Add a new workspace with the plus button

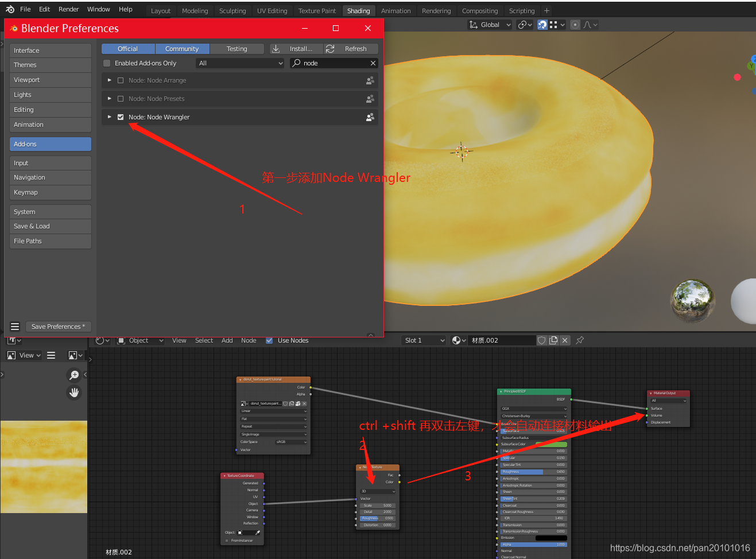point(546,10)
